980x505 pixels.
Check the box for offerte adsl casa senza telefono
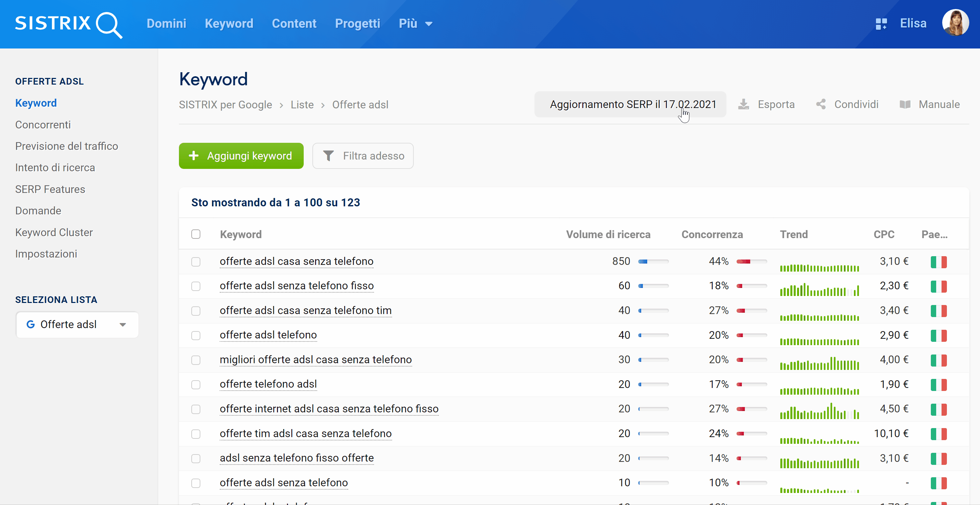(x=196, y=262)
